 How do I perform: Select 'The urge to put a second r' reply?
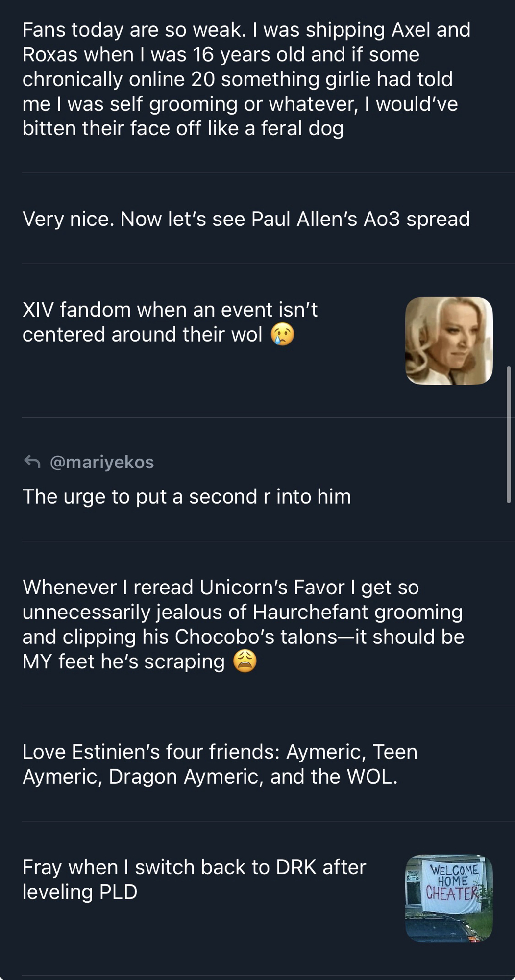click(187, 497)
